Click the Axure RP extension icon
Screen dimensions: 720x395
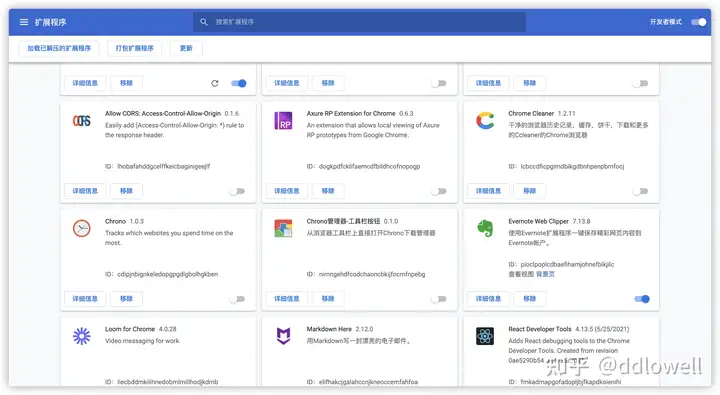283,121
